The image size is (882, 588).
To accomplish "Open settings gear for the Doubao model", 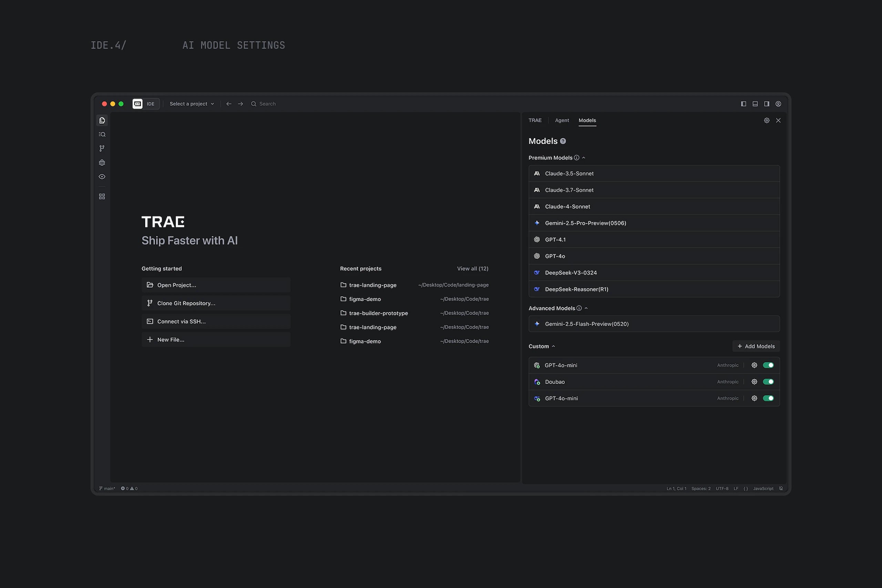I will point(755,382).
